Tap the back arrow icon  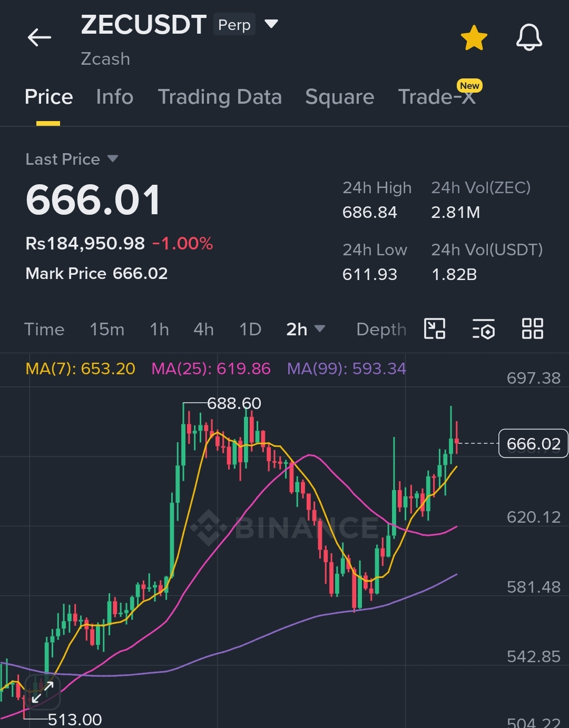pos(40,37)
